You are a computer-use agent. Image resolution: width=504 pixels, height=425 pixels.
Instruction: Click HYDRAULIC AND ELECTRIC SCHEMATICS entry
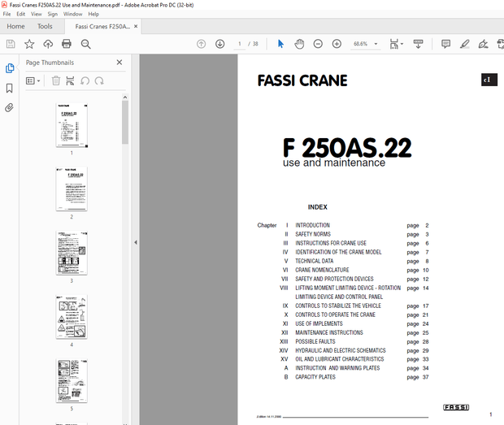pos(341,350)
